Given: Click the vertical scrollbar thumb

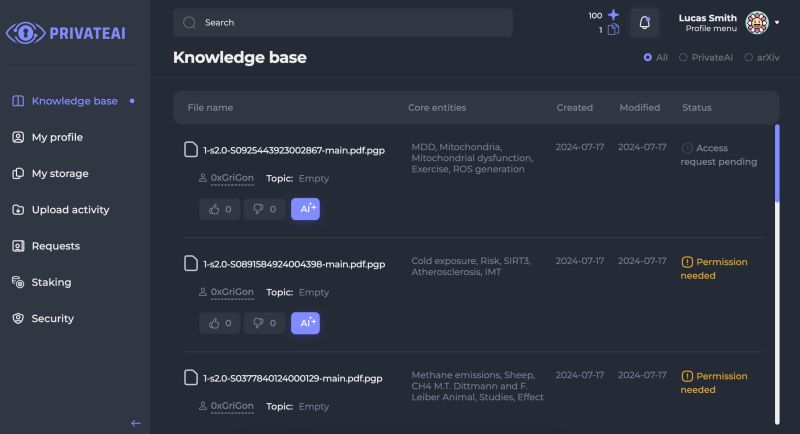Looking at the screenshot, I should click(777, 164).
